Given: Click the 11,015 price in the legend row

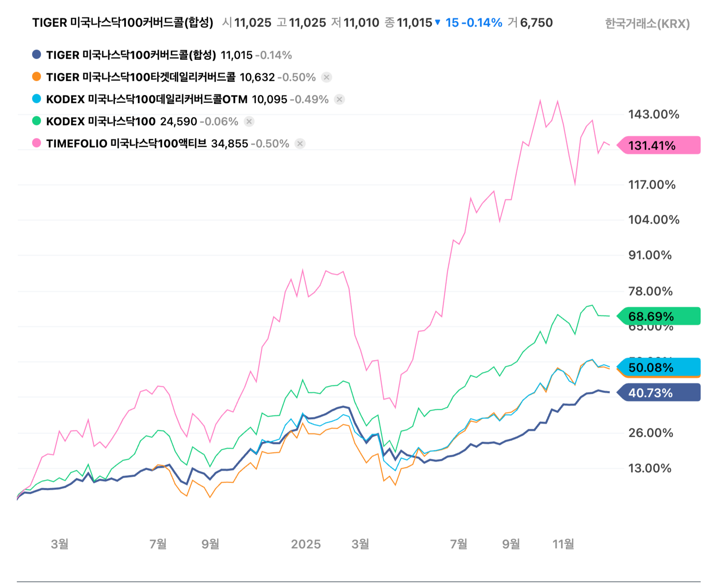Looking at the screenshot, I should point(237,55).
